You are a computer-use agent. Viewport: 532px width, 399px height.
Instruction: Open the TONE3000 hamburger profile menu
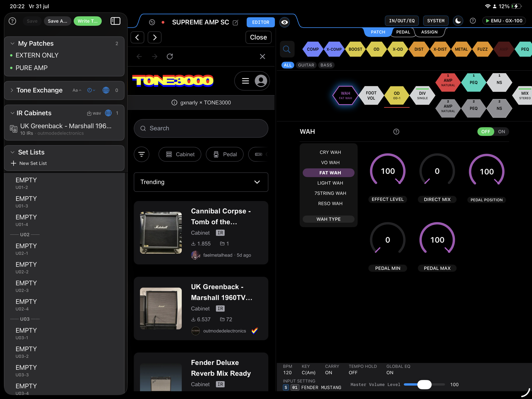coord(252,81)
